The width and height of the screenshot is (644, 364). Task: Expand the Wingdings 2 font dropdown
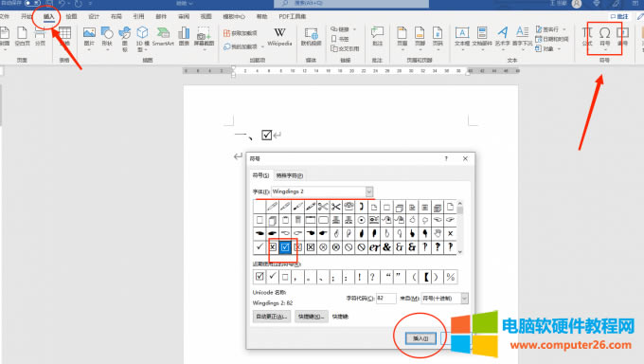coord(368,191)
